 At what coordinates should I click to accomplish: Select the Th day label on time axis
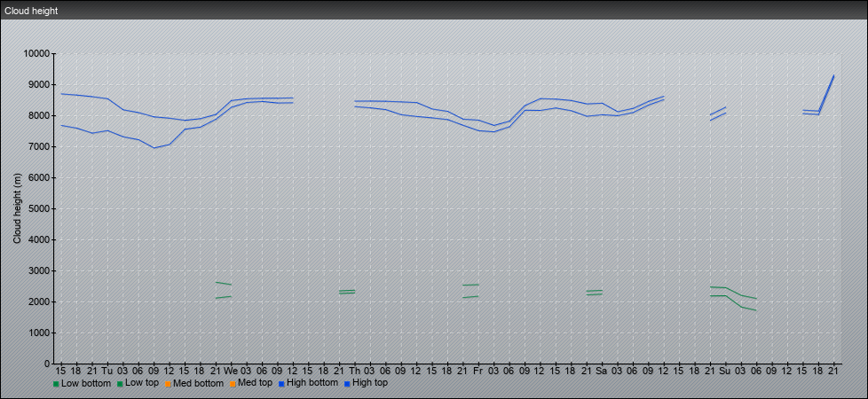pos(354,370)
